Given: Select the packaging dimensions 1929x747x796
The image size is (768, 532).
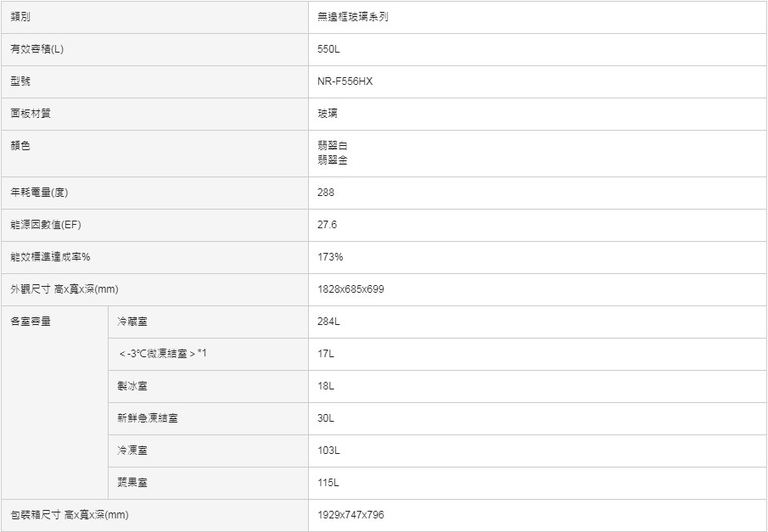Looking at the screenshot, I should coord(350,515).
